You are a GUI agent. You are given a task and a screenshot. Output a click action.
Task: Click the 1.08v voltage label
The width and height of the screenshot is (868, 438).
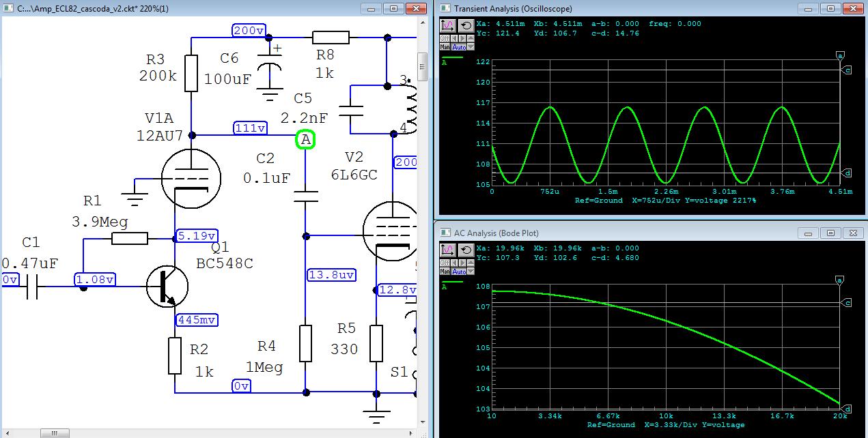click(x=96, y=280)
